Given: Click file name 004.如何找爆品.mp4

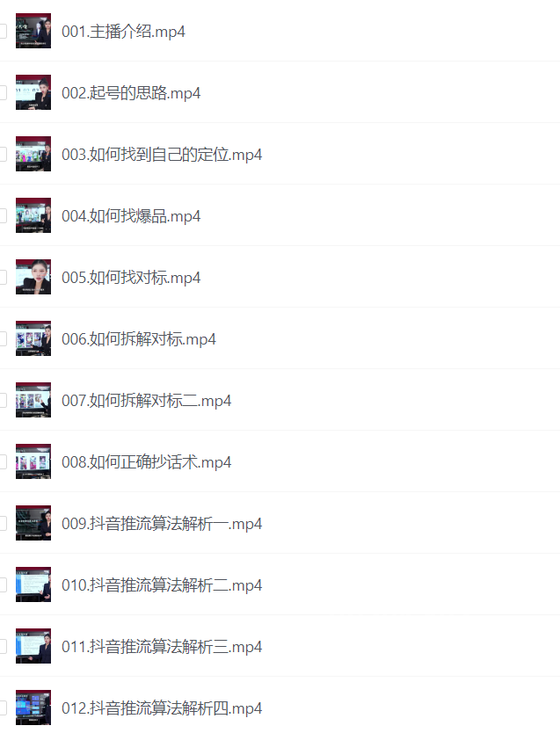Looking at the screenshot, I should point(131,216).
